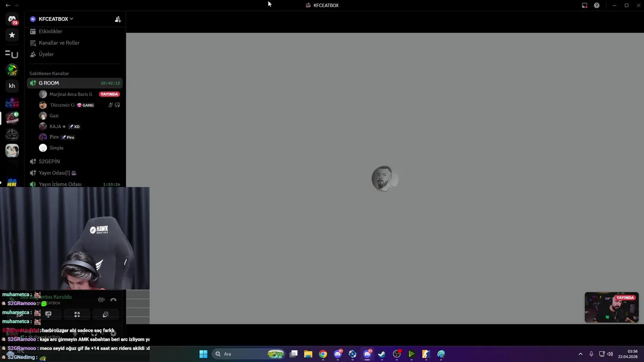Open Steam from the taskbar
This screenshot has height=362, width=644.
[x=382, y=354]
